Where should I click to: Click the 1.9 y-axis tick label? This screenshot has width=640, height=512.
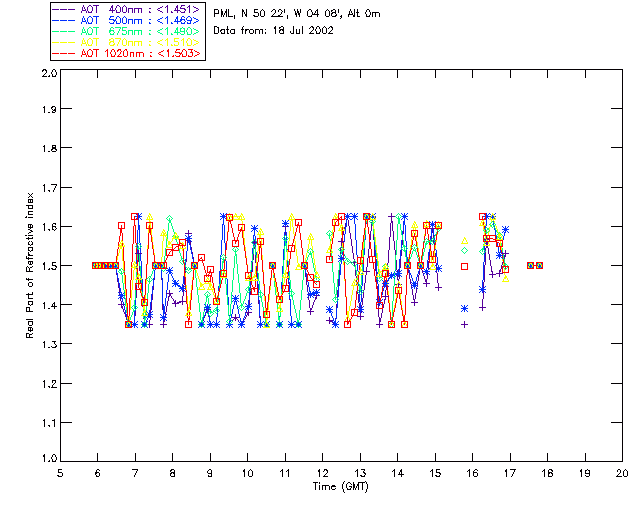[x=49, y=109]
